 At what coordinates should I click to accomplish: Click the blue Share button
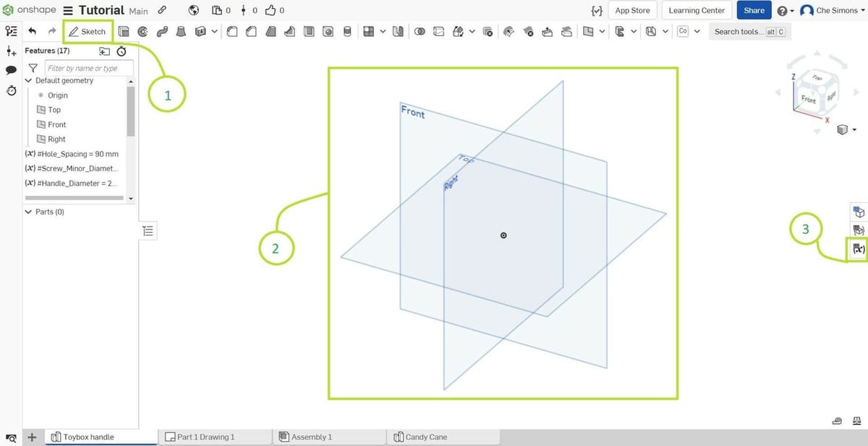pos(754,11)
